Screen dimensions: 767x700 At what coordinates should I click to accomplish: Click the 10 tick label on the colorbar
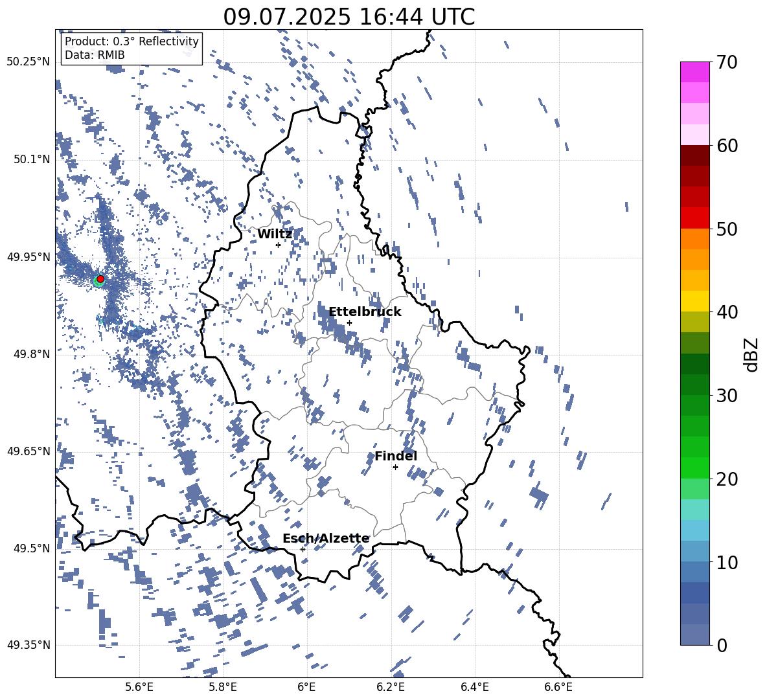click(x=727, y=562)
